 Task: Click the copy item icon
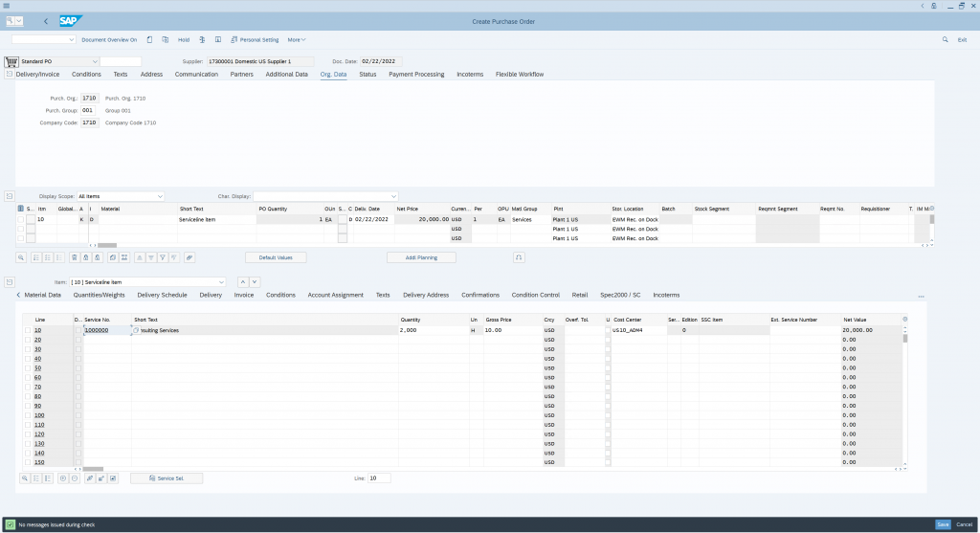(x=113, y=257)
